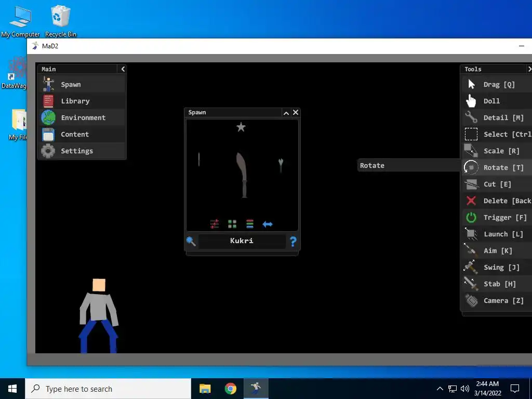Click the taskbar search box
This screenshot has height=399, width=532.
108,389
